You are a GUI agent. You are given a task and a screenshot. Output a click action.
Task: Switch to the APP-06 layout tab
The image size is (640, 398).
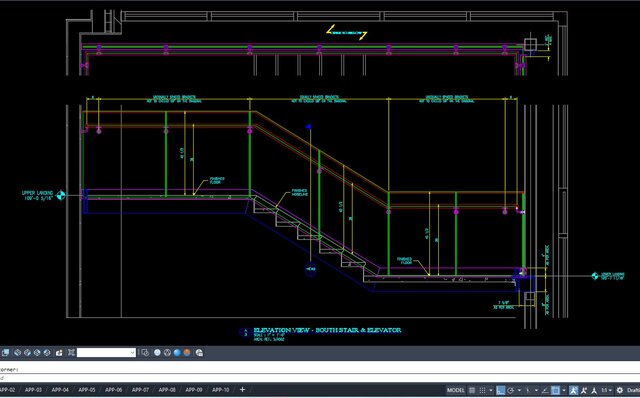(x=113, y=390)
